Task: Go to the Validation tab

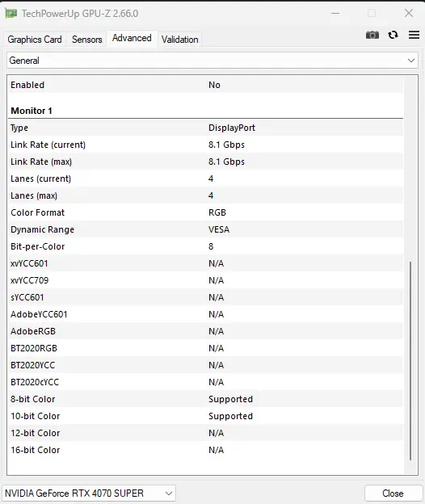Action: click(x=180, y=40)
